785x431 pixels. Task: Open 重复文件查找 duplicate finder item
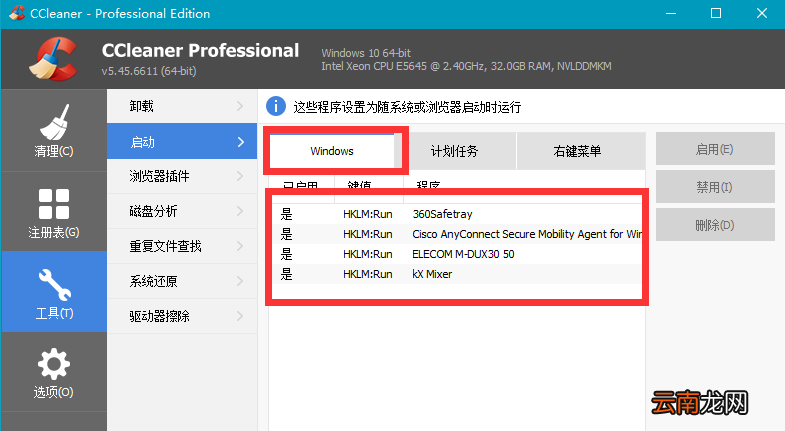pyautogui.click(x=182, y=246)
